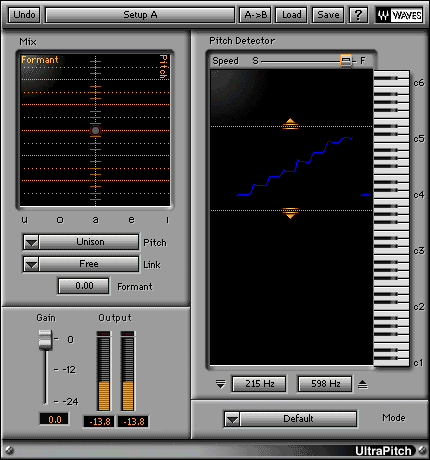
Task: Click the Speed 'F' fast end label
Action: (x=362, y=61)
